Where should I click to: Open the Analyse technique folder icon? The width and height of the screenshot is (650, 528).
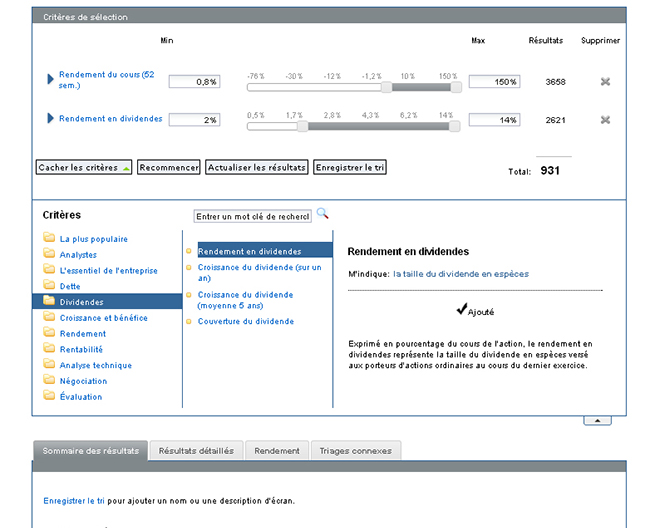pyautogui.click(x=49, y=364)
